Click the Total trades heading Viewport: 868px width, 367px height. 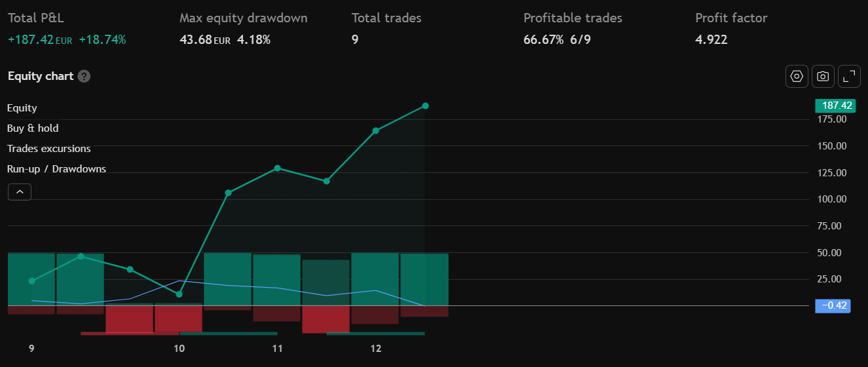click(387, 18)
